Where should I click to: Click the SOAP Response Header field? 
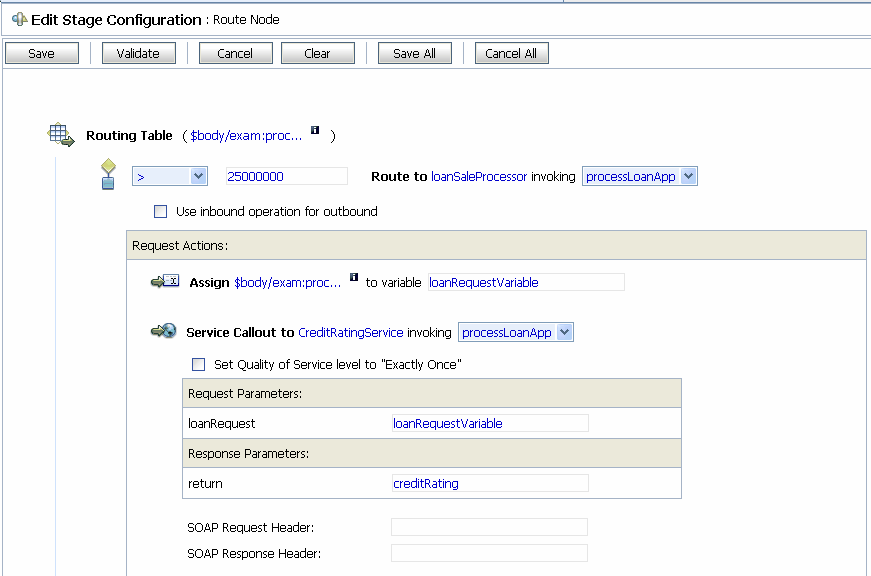489,553
